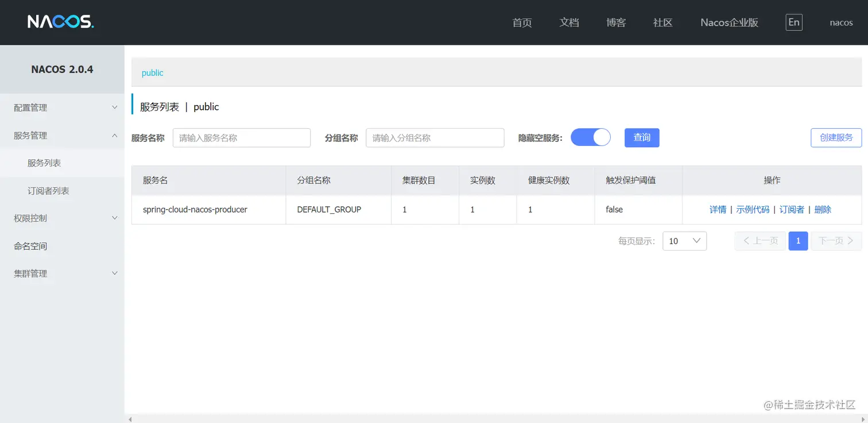Toggle the hide empty services switch
The height and width of the screenshot is (423, 868).
click(590, 137)
